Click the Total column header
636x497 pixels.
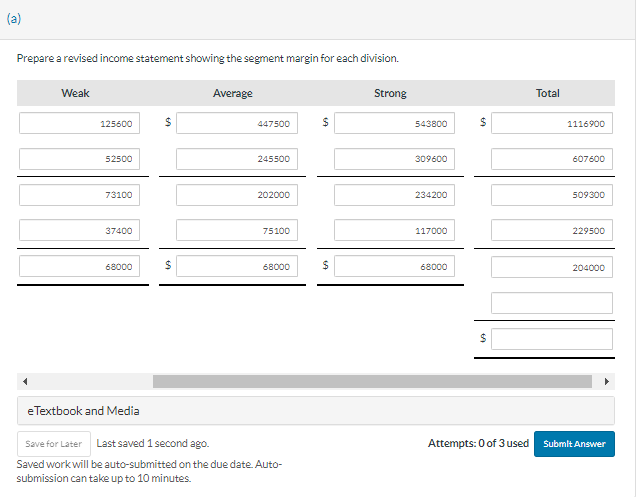pos(548,93)
